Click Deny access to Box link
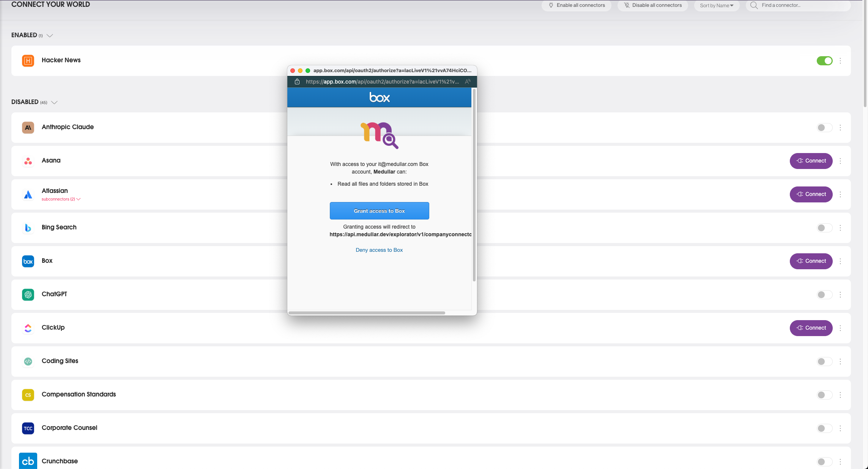 pyautogui.click(x=379, y=250)
